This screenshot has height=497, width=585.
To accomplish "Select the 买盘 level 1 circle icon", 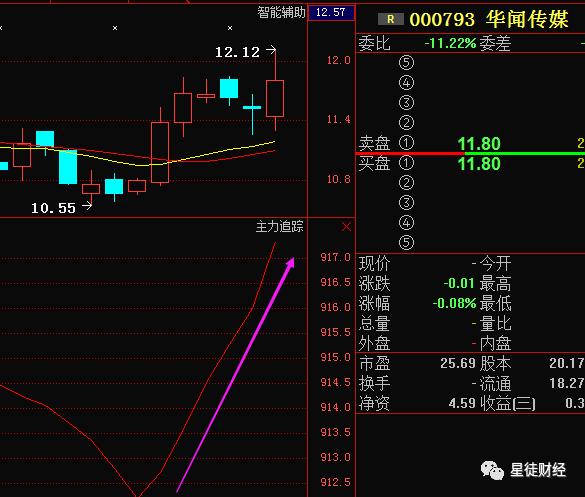I will click(x=406, y=163).
